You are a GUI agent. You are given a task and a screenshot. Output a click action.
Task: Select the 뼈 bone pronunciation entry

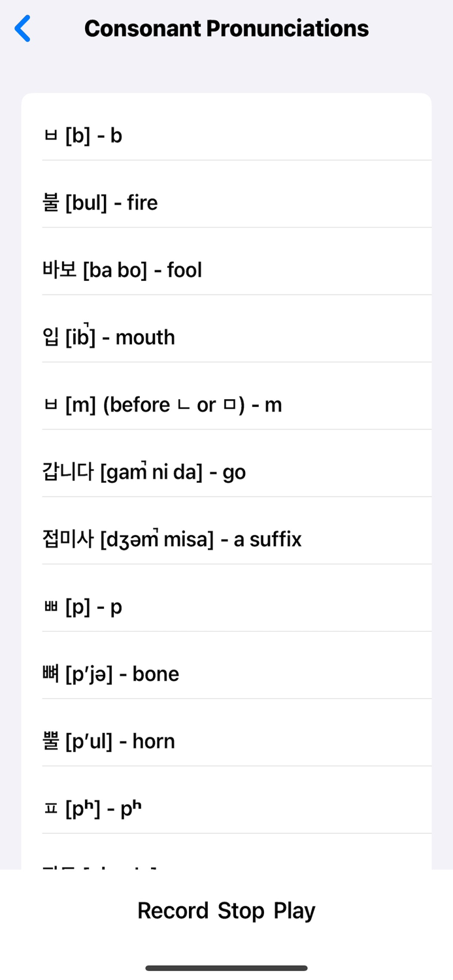tap(226, 674)
